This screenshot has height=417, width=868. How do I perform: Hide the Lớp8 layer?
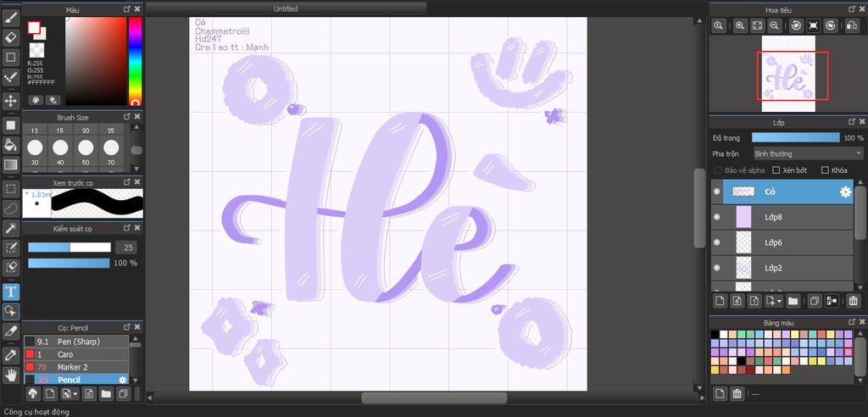[717, 217]
